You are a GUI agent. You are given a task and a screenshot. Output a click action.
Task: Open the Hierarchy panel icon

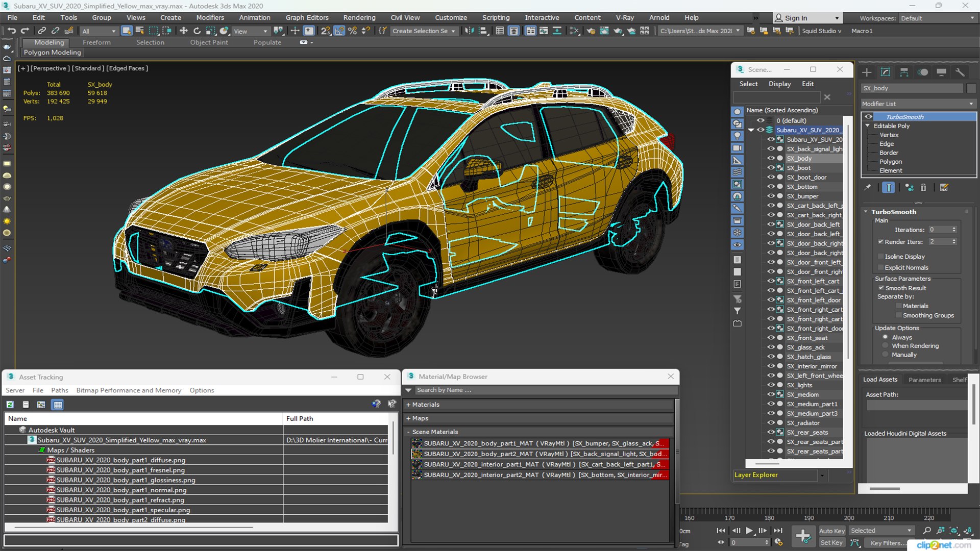(x=904, y=72)
